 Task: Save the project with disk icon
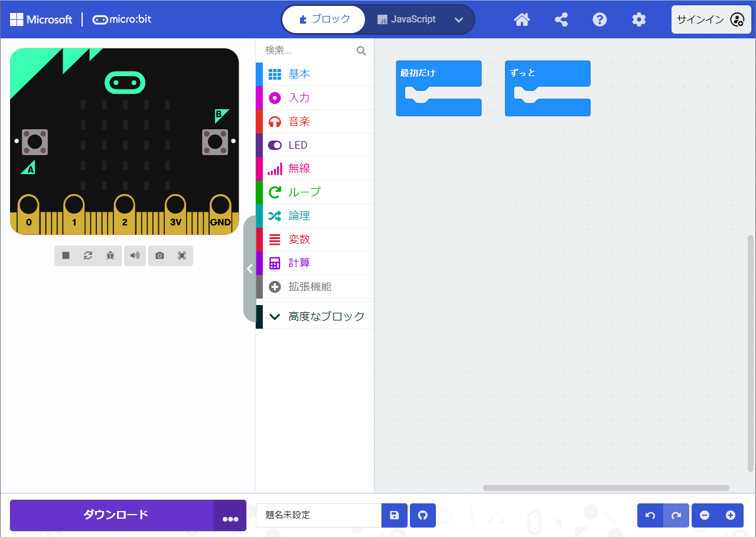[395, 515]
